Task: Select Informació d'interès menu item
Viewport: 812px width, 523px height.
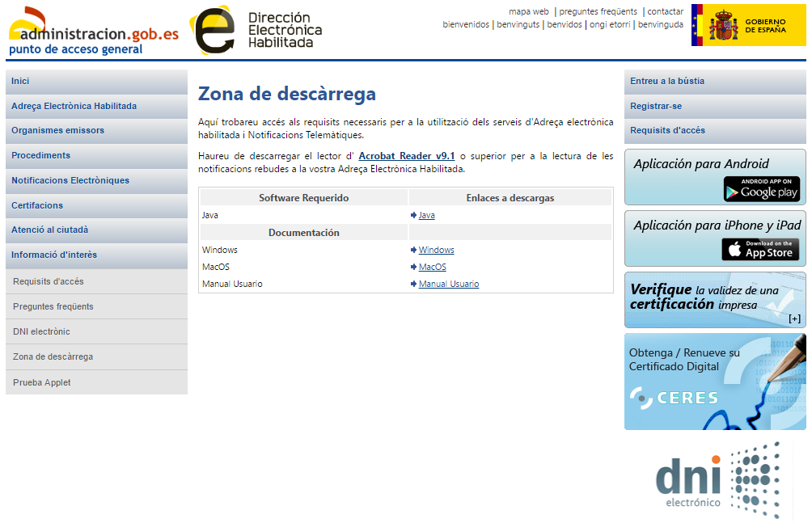Action: [x=96, y=255]
